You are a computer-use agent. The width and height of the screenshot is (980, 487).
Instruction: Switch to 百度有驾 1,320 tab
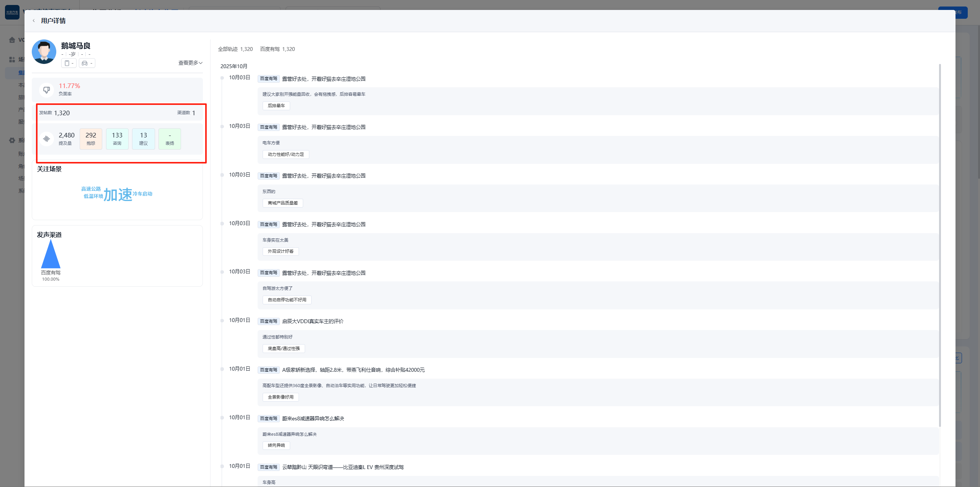[277, 49]
